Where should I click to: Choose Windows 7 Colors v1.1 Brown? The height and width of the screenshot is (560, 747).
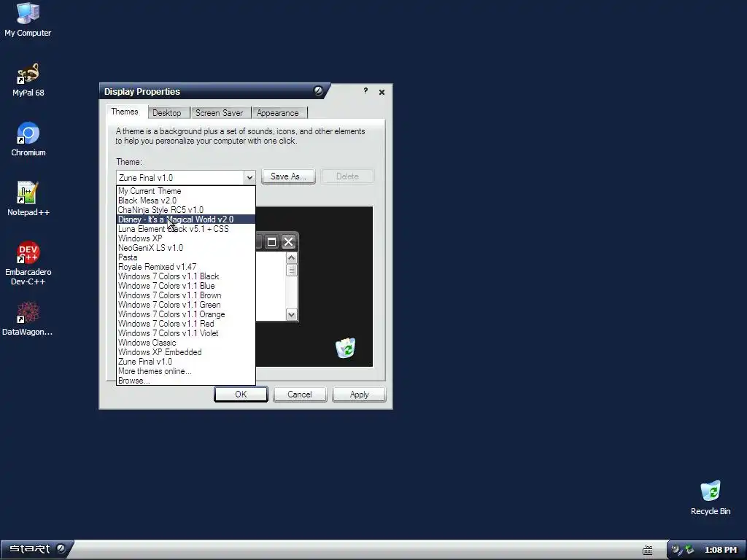[x=186, y=295]
